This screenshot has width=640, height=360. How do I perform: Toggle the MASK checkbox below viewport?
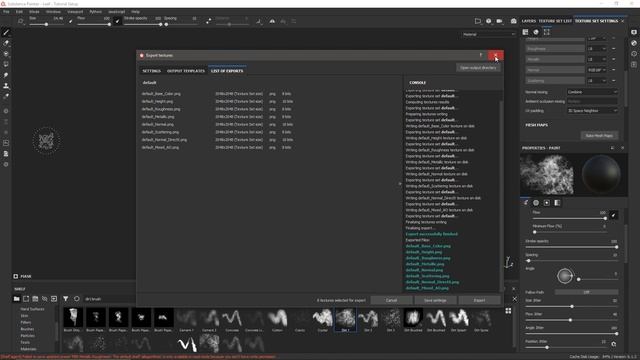click(16, 276)
